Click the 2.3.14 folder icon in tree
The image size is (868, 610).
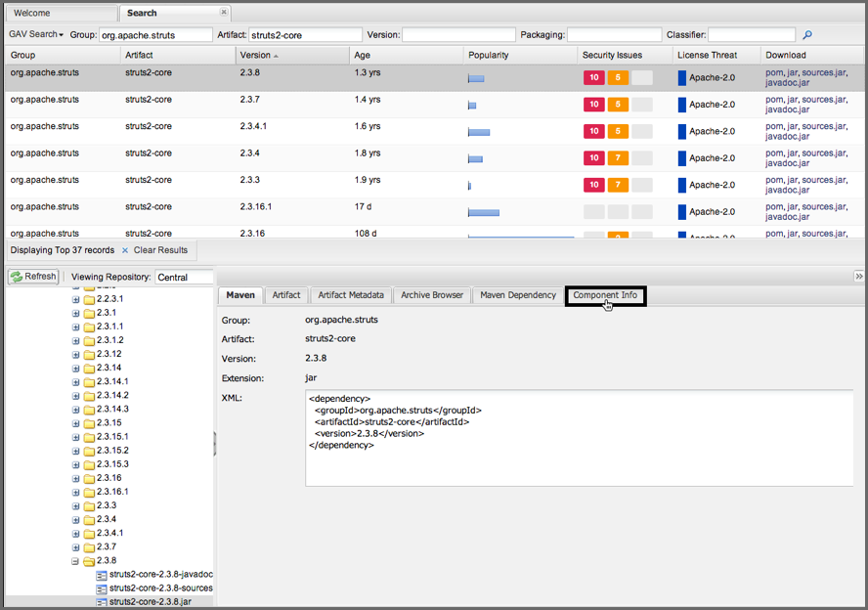pyautogui.click(x=89, y=369)
